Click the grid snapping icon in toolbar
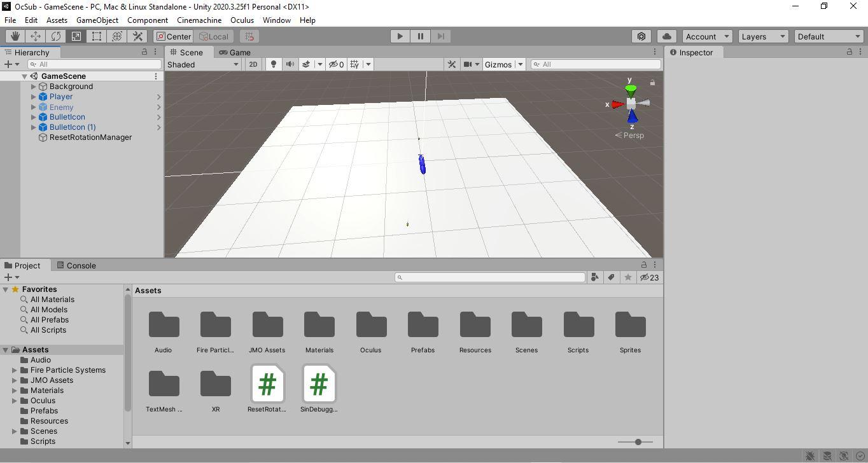This screenshot has width=868, height=463. (x=249, y=36)
